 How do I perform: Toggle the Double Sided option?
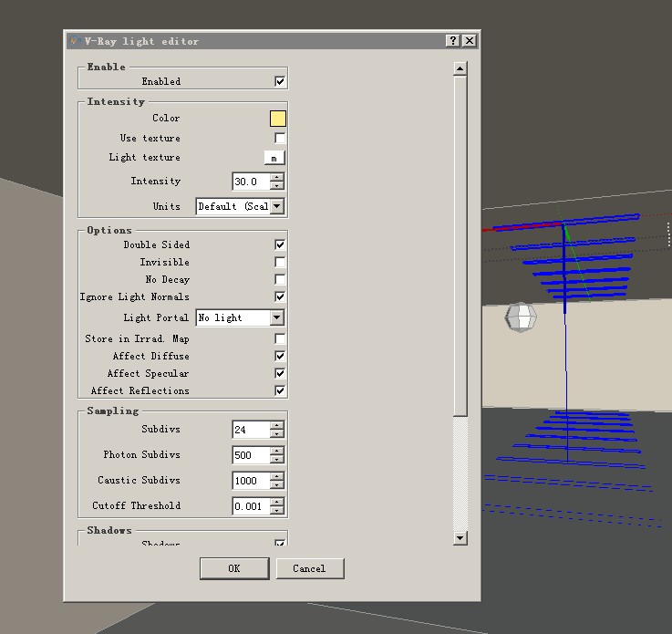click(280, 244)
